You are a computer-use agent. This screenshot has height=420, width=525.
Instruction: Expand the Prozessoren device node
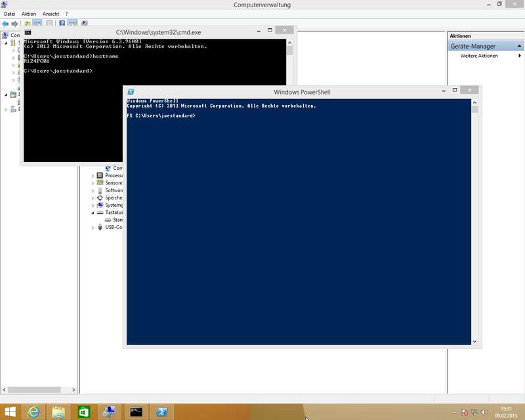[x=93, y=176]
